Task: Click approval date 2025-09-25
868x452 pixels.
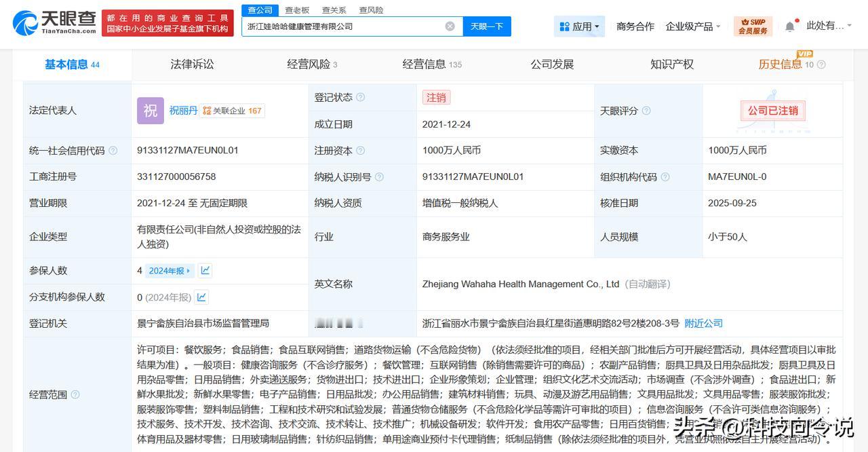Action: tap(732, 203)
